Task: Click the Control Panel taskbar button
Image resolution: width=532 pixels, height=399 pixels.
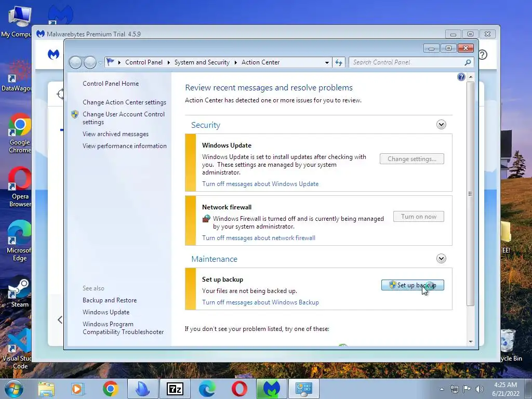Action: click(303, 389)
